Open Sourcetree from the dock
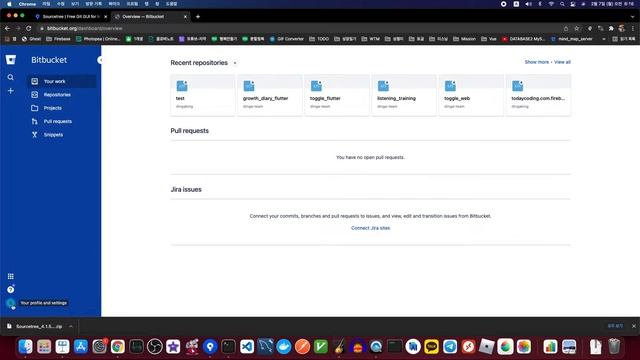Screen dimensions: 640x360 [x=210, y=347]
